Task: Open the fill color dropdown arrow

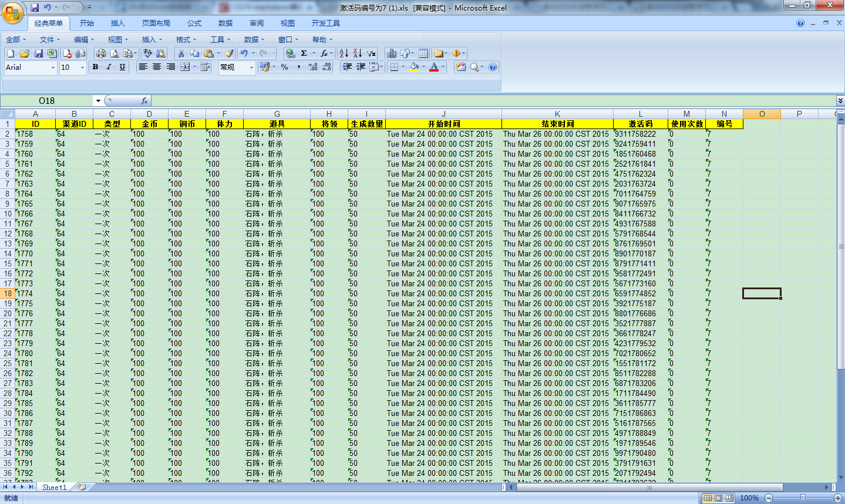Action: coord(423,67)
